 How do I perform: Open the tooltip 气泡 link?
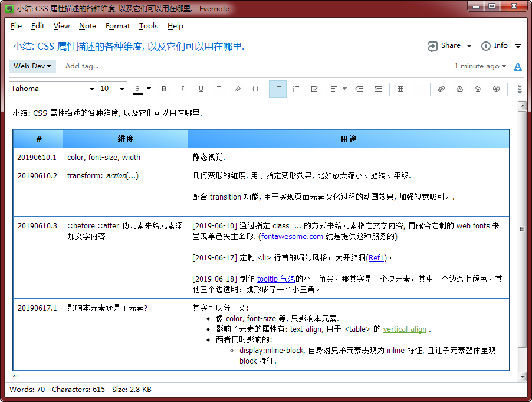tap(276, 279)
